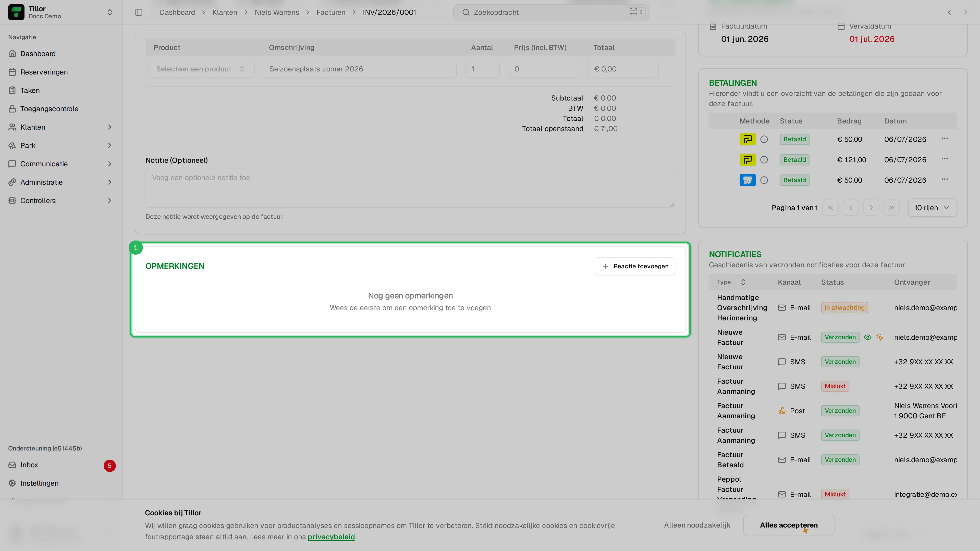Click the Aantal quantity field
This screenshot has height=551, width=980.
pos(482,69)
